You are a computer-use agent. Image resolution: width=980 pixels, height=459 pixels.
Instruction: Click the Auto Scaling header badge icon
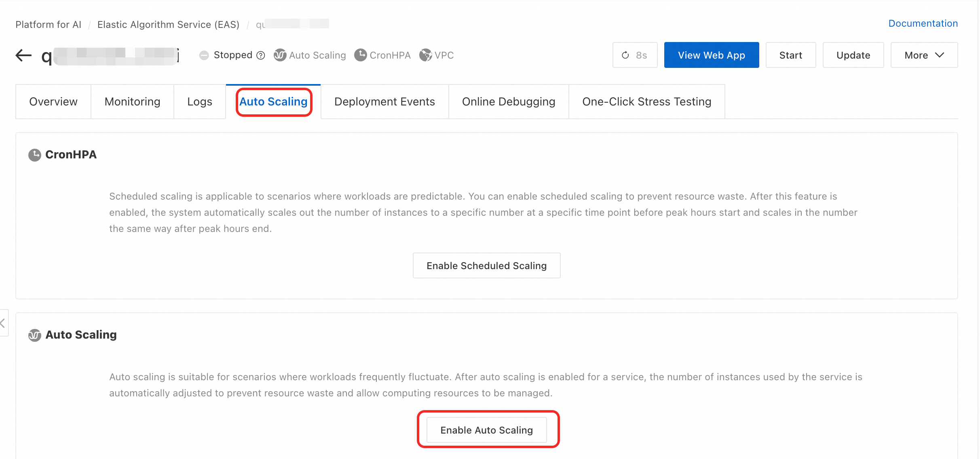(x=280, y=55)
